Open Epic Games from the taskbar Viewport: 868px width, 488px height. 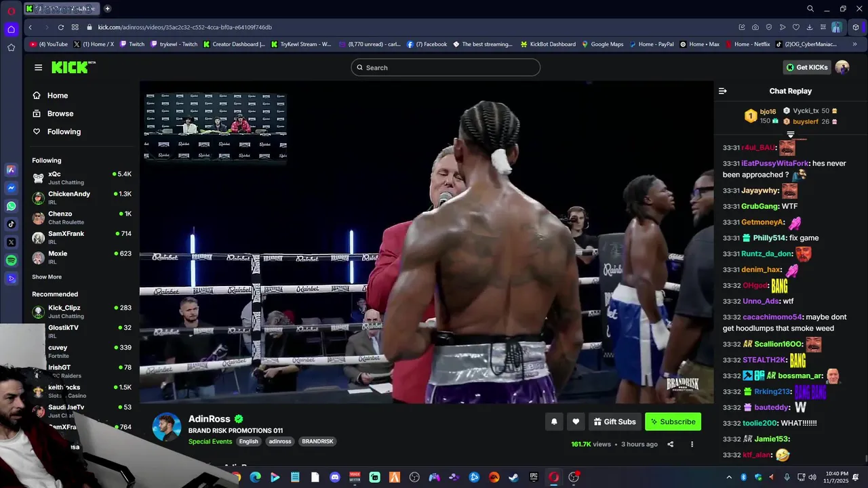pyautogui.click(x=534, y=477)
